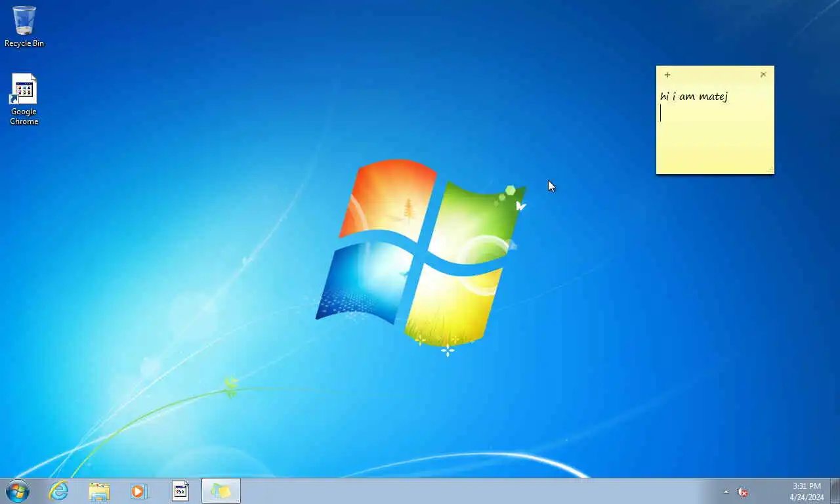The image size is (840, 504).
Task: Open the Windows Start menu orb
Action: pos(18,491)
